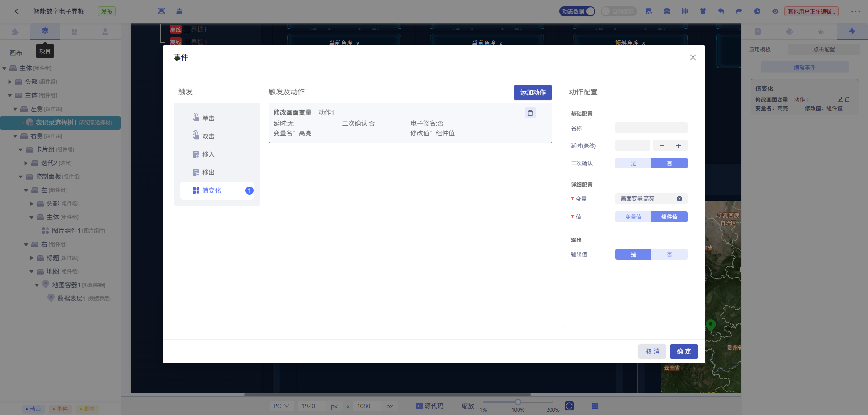This screenshot has width=868, height=415.
Task: Collapse the top 主体 [组件组] tree node
Action: point(5,69)
